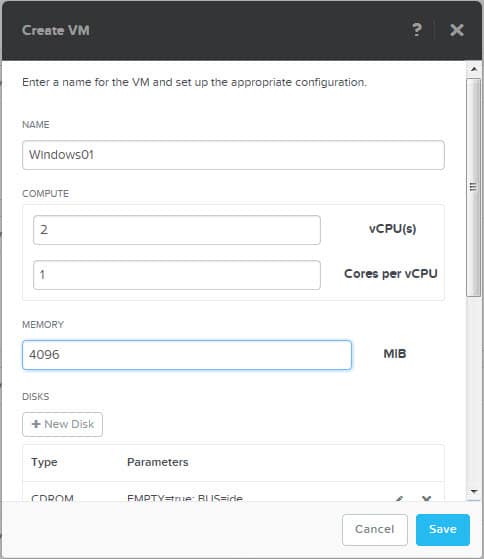This screenshot has width=484, height=559.
Task: Cancel the VM creation
Action: point(375,529)
